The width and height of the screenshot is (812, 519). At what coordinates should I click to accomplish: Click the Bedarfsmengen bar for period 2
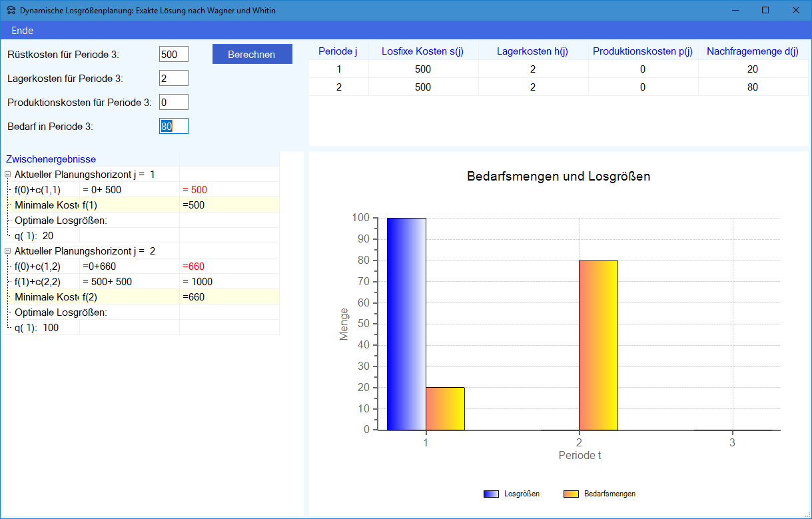click(x=598, y=345)
